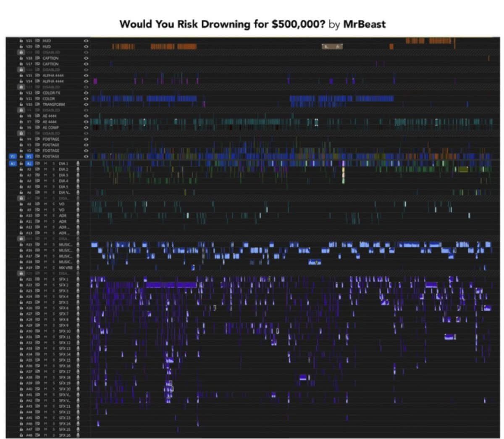Toggle lock on V12 COLOR FX track
Viewport: 504px width, 439px height.
21,93
